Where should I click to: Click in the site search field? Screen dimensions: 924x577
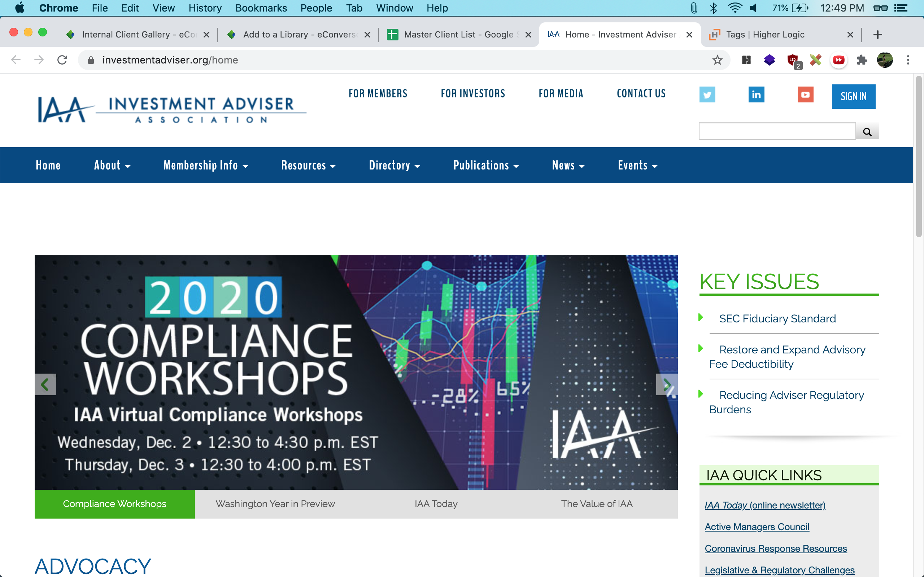click(x=777, y=131)
